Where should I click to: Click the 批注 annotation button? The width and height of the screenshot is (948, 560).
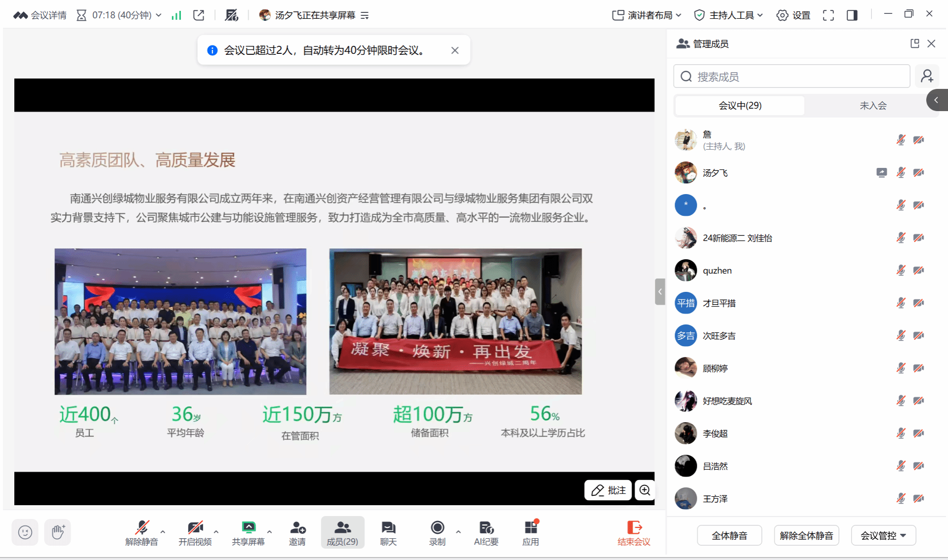coord(608,490)
